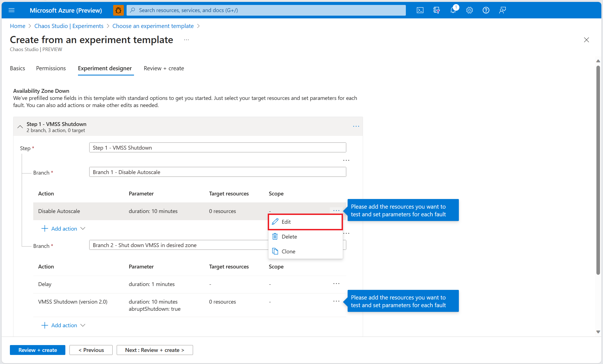The image size is (603, 364).
Task: Click the Review + create button
Action: pos(37,350)
